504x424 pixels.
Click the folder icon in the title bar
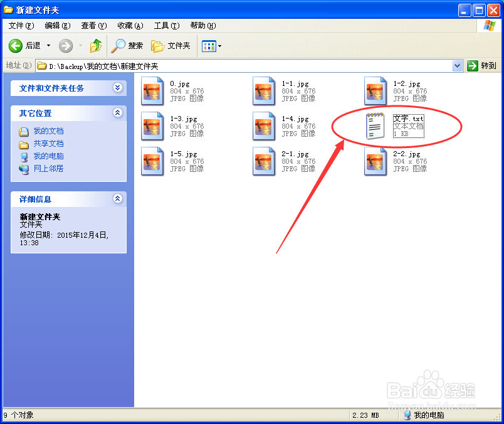[8, 9]
